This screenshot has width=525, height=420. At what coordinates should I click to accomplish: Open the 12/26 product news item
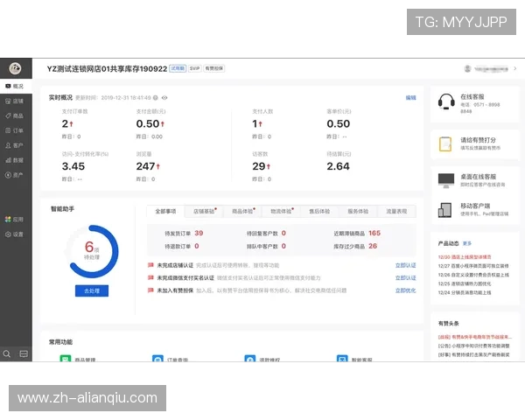pos(473,275)
